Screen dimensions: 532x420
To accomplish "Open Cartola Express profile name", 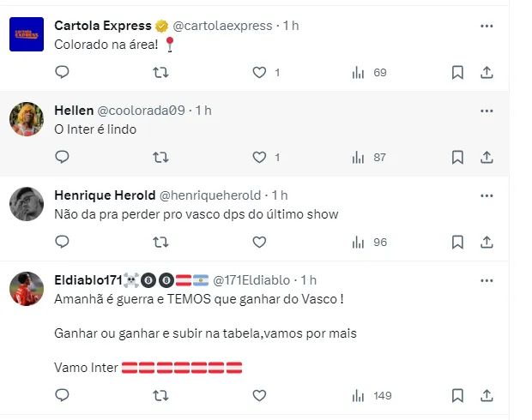I will click(x=102, y=26).
